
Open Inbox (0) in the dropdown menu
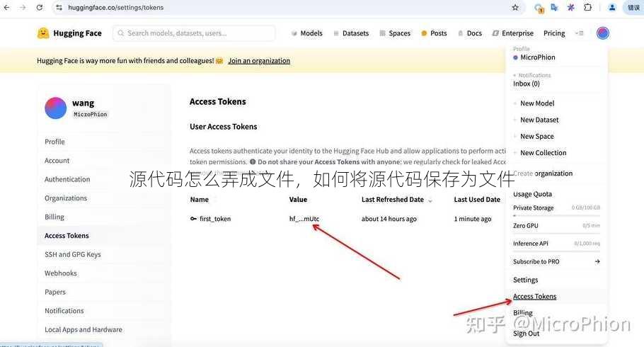point(526,84)
